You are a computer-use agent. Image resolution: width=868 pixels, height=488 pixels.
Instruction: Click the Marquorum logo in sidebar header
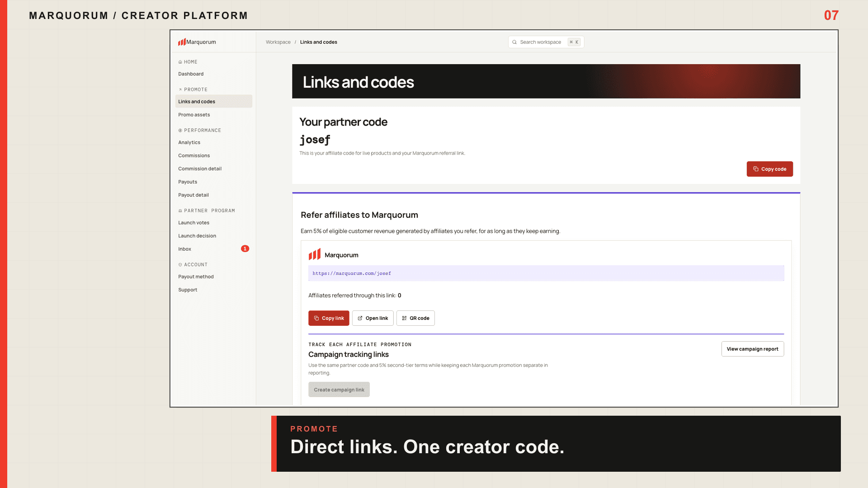click(x=197, y=42)
